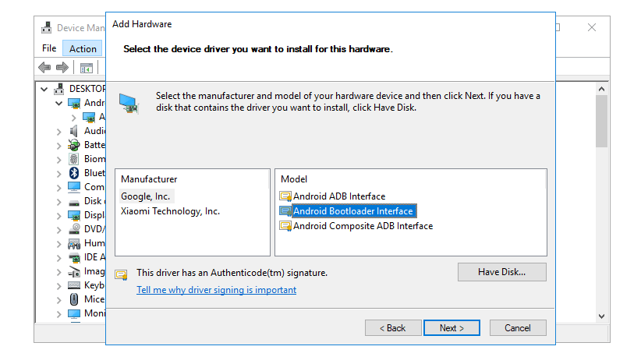Click the Human Interface Devices icon

[74, 243]
